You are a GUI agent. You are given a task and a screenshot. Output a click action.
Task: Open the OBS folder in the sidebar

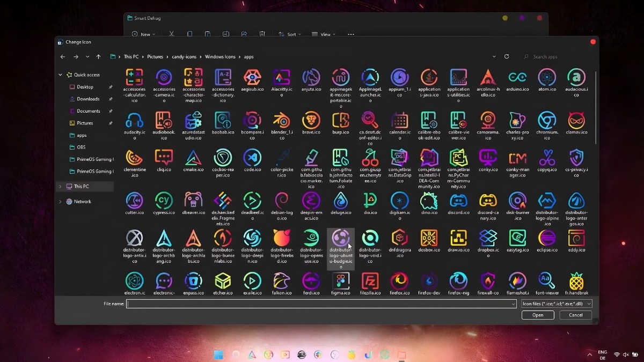point(81,147)
